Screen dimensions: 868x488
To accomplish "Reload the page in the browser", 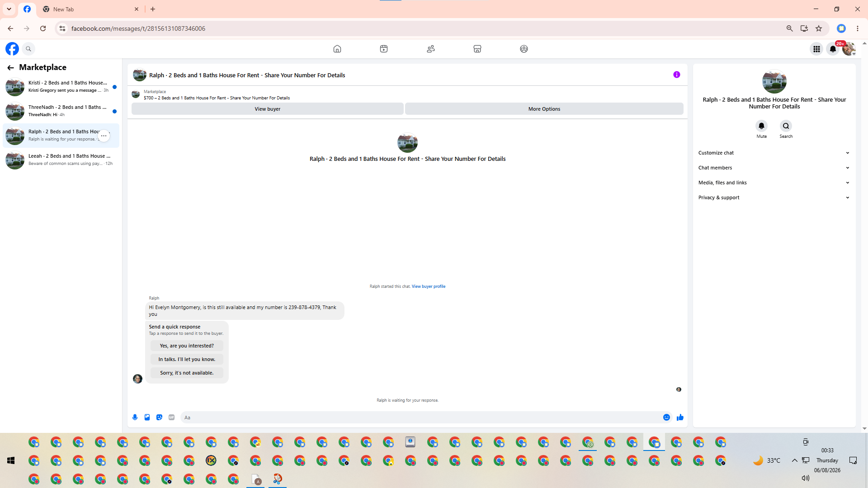I will [x=43, y=28].
